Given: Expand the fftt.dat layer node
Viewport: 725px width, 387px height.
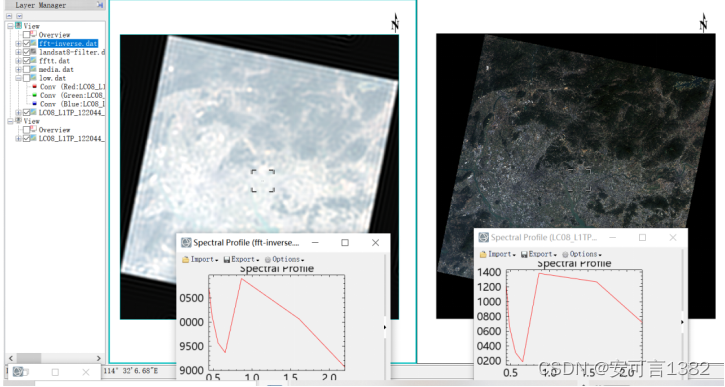Looking at the screenshot, I should point(18,61).
